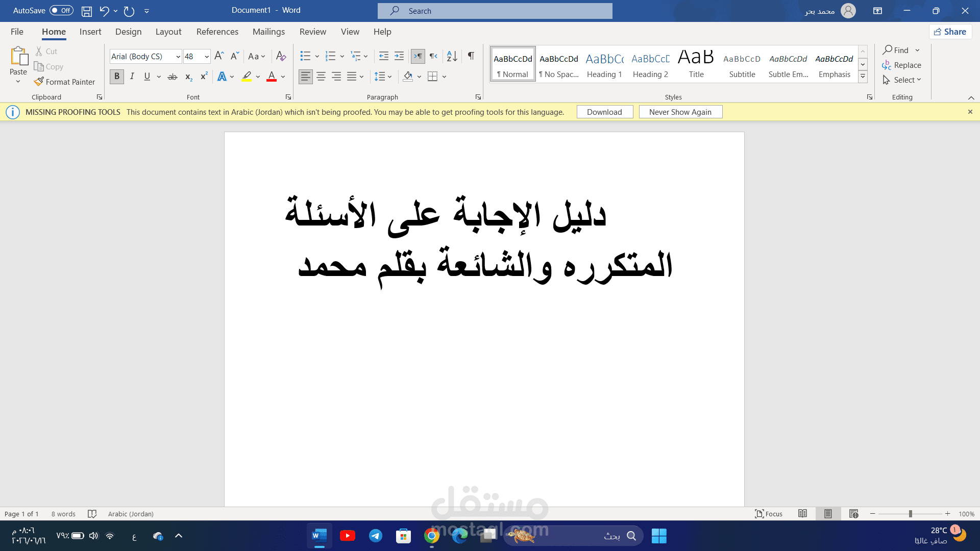The image size is (980, 551).
Task: Sort the selected paragraphs
Action: (452, 56)
